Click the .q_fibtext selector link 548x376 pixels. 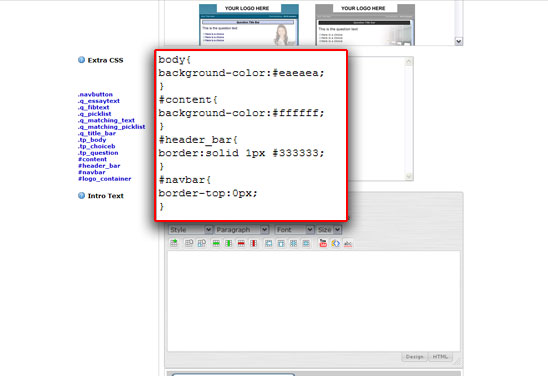pyautogui.click(x=93, y=107)
